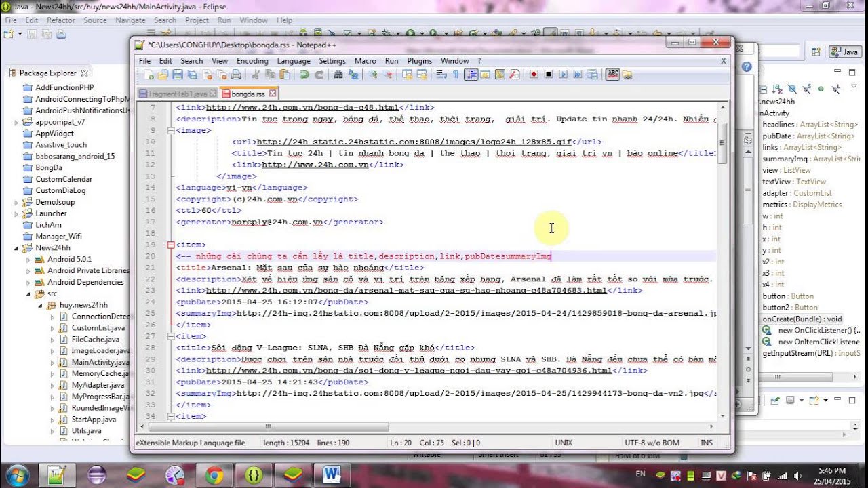This screenshot has height=488, width=868.
Task: Open Notepad++ File menu
Action: coord(145,61)
